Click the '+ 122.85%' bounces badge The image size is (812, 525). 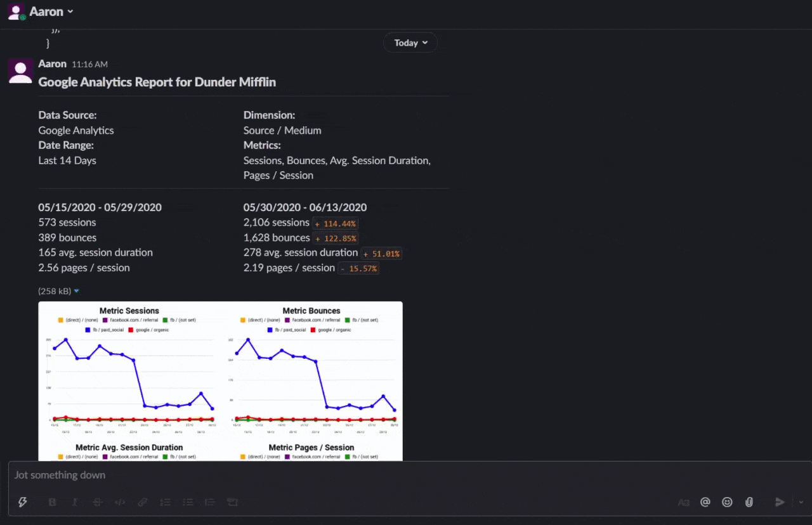tap(336, 238)
